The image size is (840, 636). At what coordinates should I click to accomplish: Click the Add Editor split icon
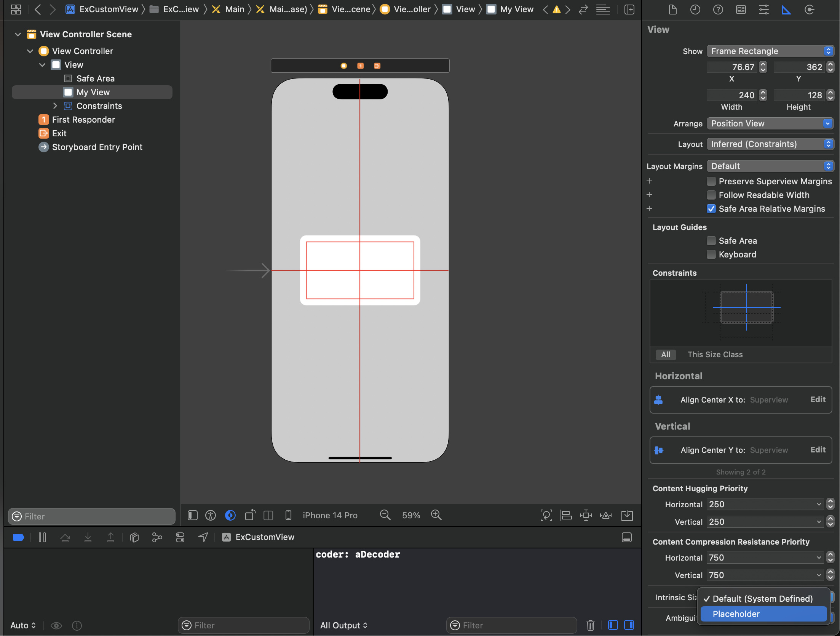coord(629,10)
